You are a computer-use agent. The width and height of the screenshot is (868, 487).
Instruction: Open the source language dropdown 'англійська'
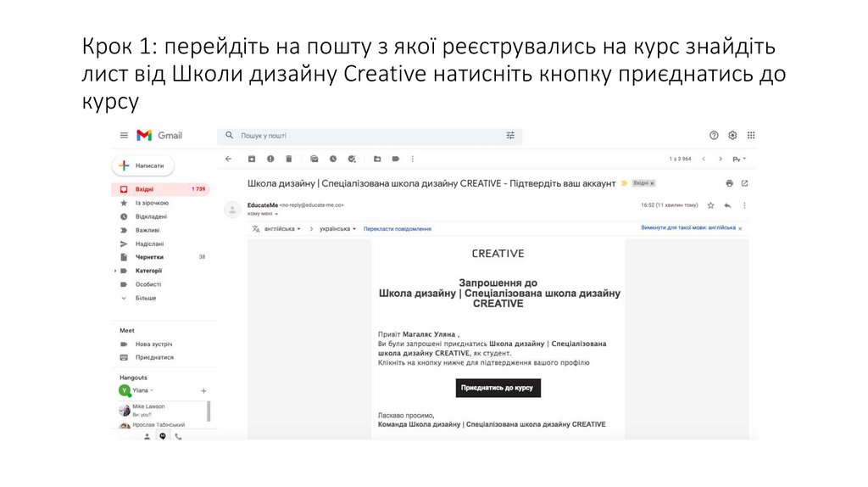283,229
